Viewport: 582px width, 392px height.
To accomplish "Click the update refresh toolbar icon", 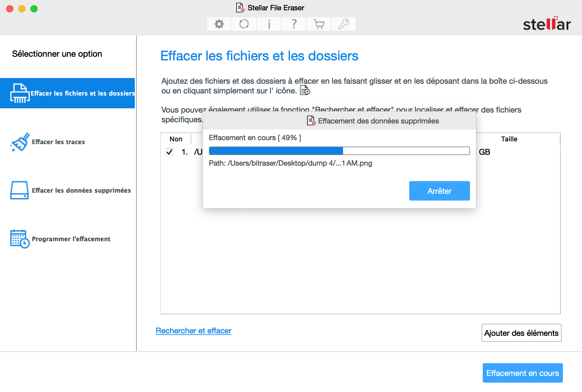I will [x=244, y=24].
